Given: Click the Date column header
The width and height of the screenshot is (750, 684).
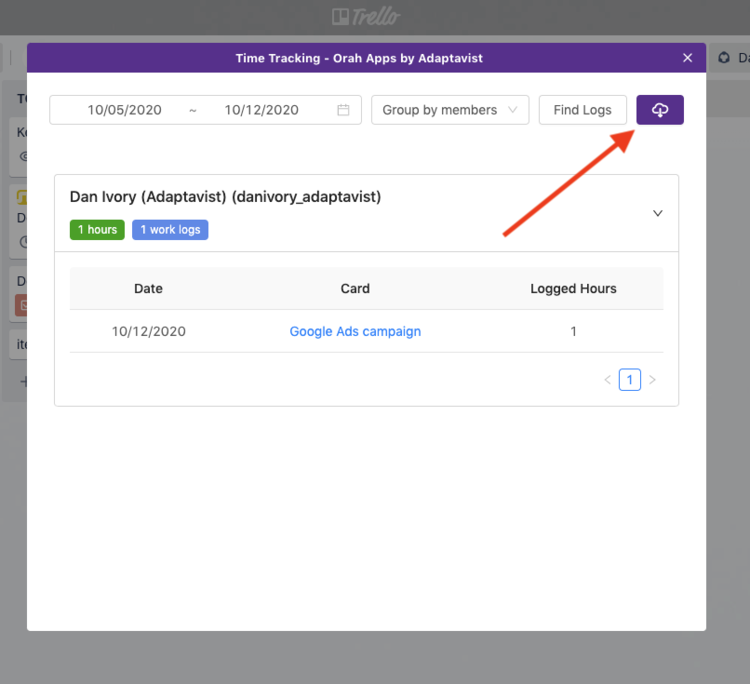Looking at the screenshot, I should pos(148,288).
